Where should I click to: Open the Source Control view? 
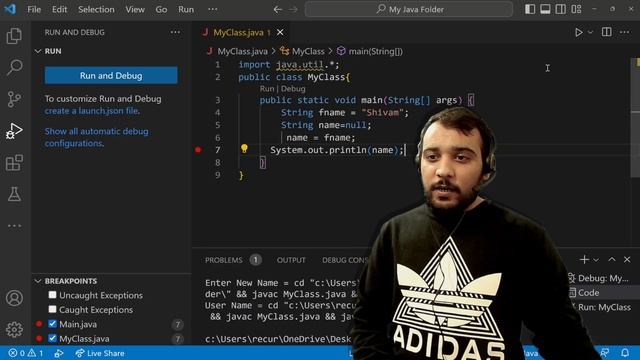pos(14,99)
